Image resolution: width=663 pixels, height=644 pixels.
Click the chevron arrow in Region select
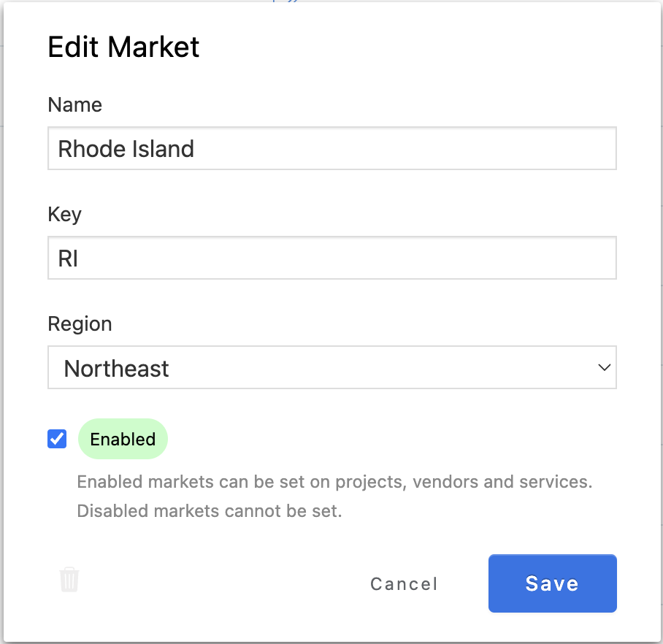[605, 367]
